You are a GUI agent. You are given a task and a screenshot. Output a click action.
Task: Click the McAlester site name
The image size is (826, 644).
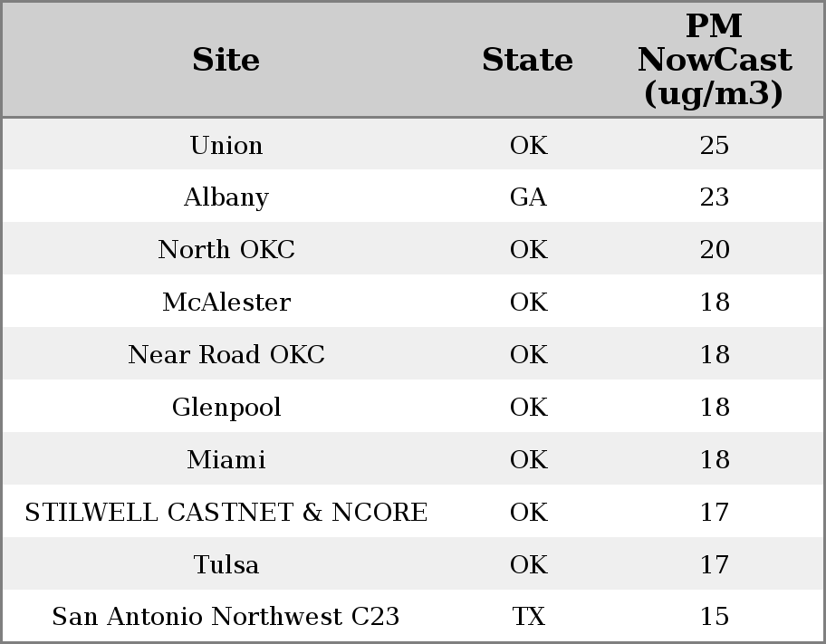point(226,303)
